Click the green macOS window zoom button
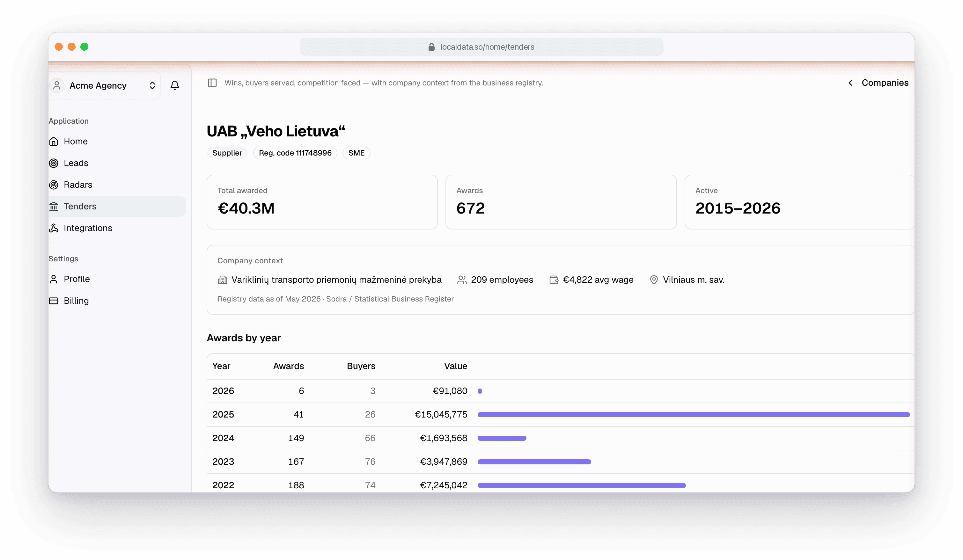The image size is (963, 560). (85, 47)
